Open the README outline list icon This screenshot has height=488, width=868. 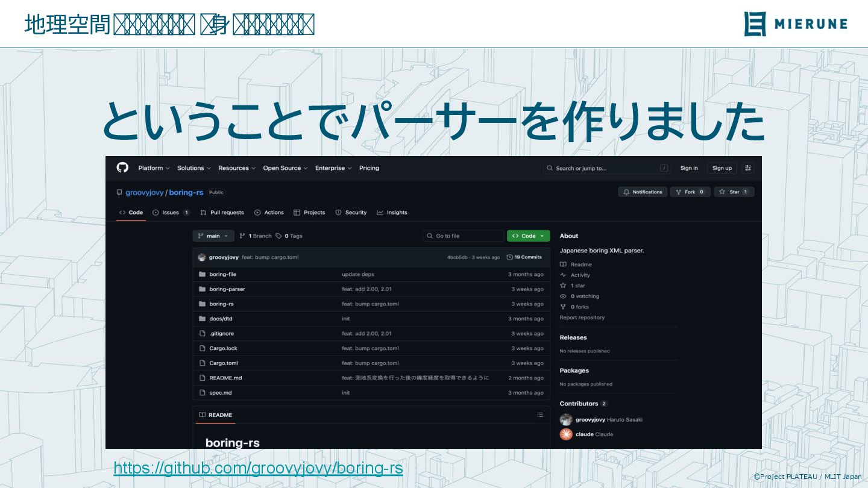[540, 415]
